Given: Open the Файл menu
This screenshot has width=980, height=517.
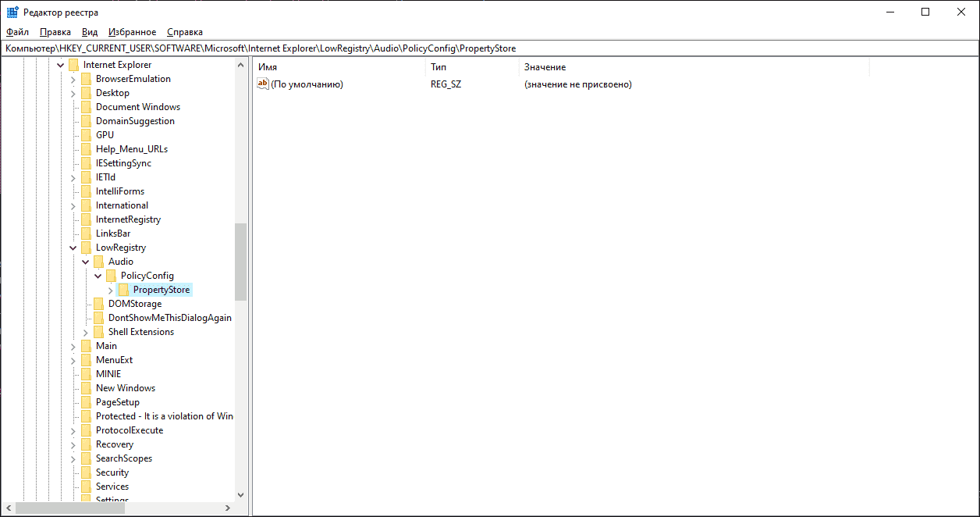Looking at the screenshot, I should (17, 32).
